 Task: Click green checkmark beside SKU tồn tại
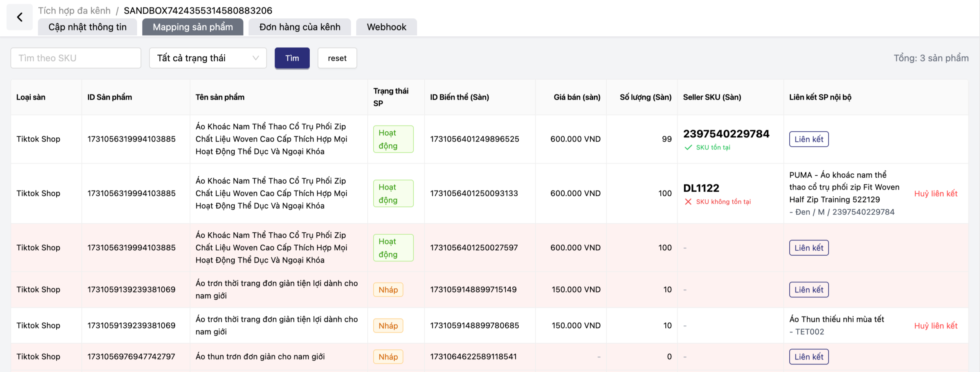tap(688, 147)
